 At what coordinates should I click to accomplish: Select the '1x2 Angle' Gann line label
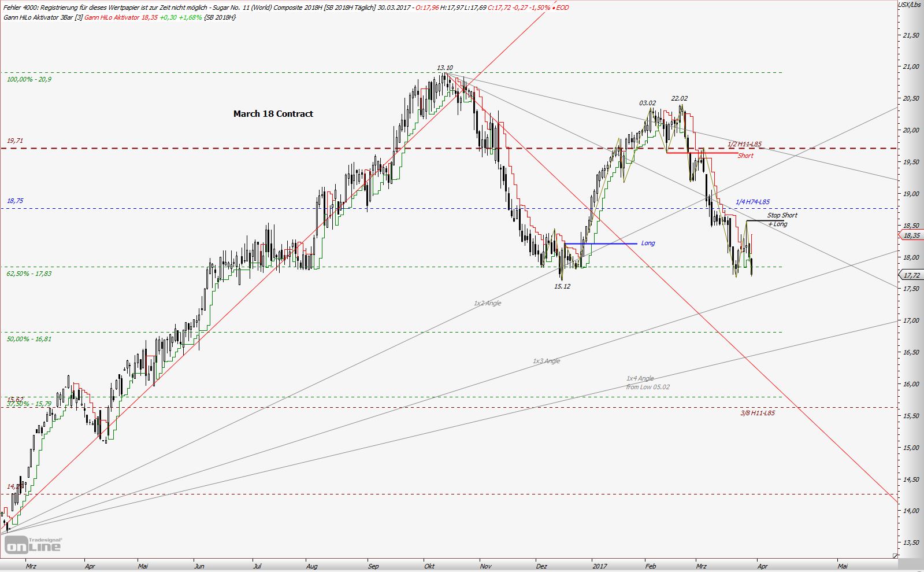(x=487, y=303)
